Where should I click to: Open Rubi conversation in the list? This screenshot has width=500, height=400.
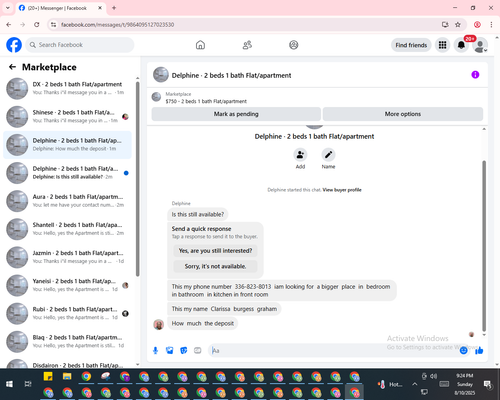pyautogui.click(x=67, y=313)
